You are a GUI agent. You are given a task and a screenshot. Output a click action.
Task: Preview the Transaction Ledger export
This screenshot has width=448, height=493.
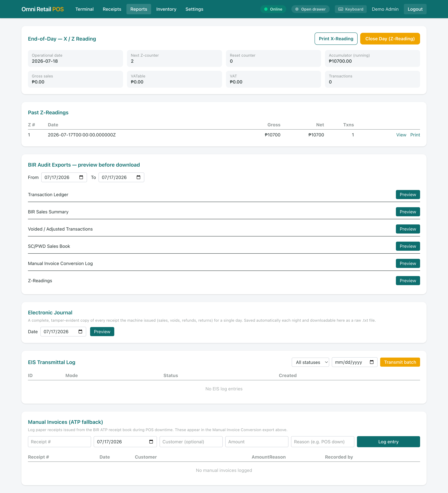point(408,195)
